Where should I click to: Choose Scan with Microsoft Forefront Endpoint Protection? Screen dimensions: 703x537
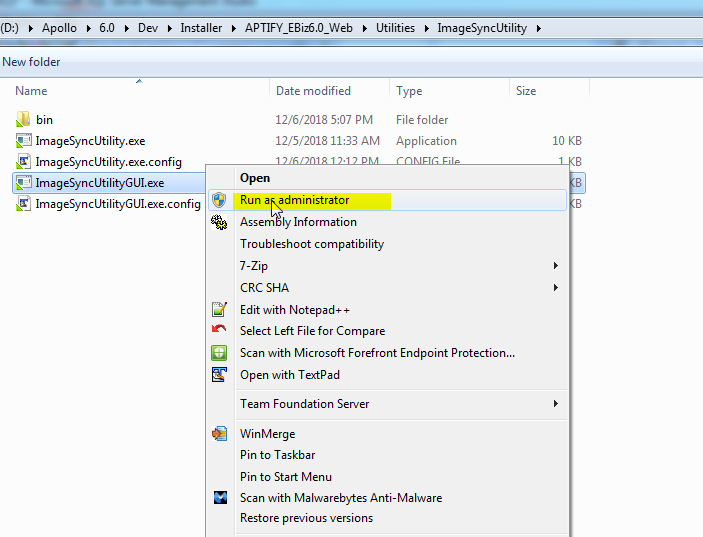point(377,353)
